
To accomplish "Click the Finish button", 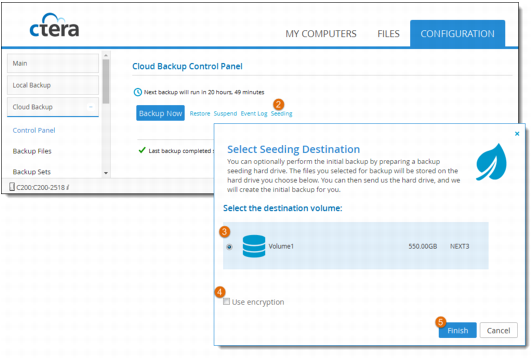I will point(457,330).
